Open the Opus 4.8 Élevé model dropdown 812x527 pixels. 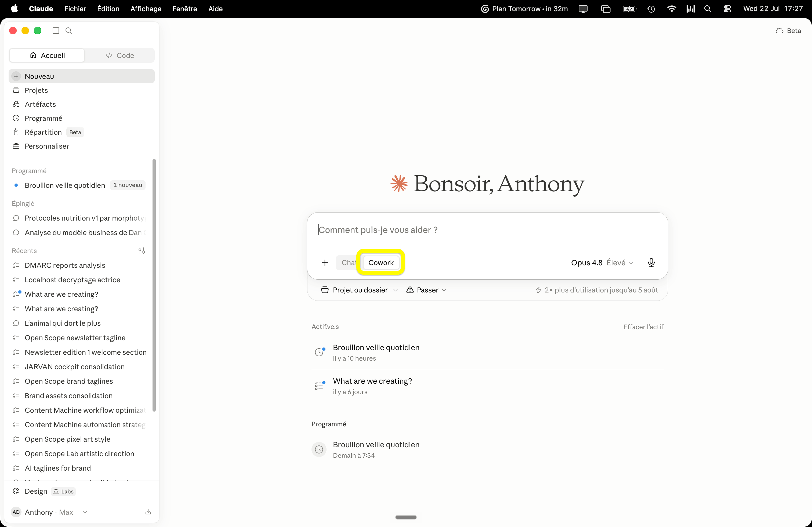pos(602,263)
